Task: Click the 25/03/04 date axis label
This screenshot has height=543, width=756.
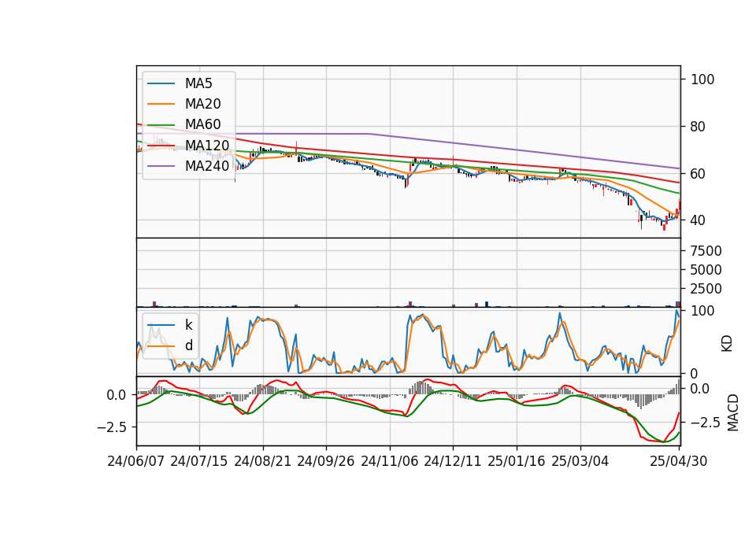Action: [580, 461]
